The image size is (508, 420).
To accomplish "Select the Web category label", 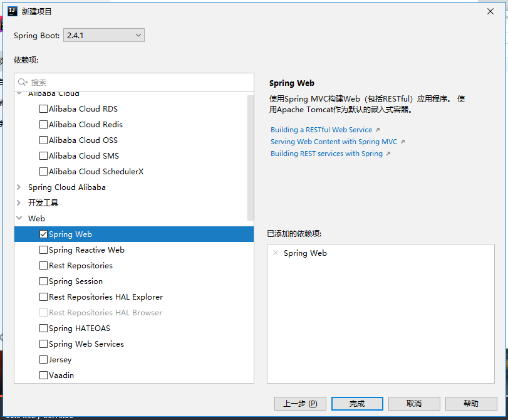I will tap(36, 218).
